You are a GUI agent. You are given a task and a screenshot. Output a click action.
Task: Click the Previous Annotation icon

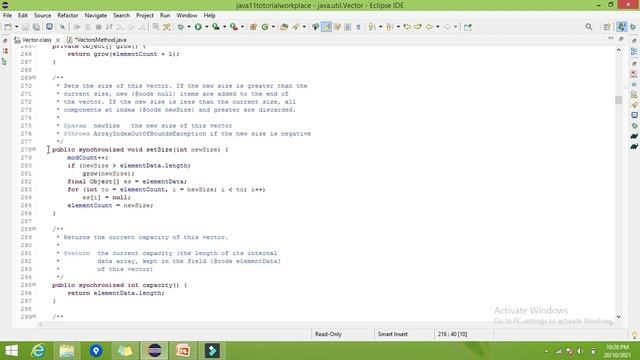pyautogui.click(x=389, y=27)
